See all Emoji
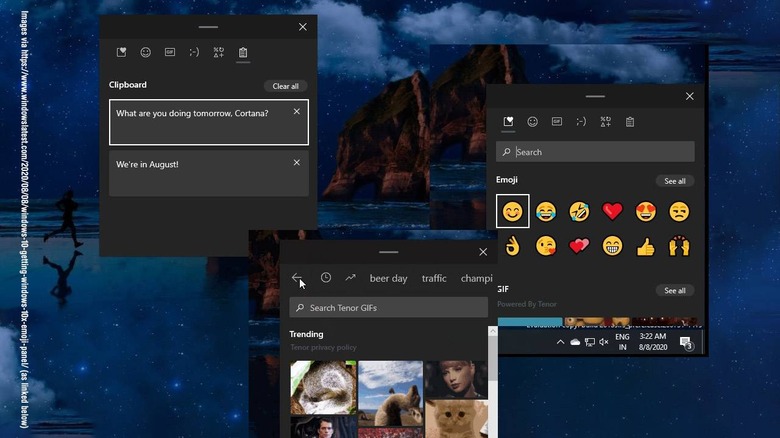This screenshot has height=438, width=780. point(675,181)
